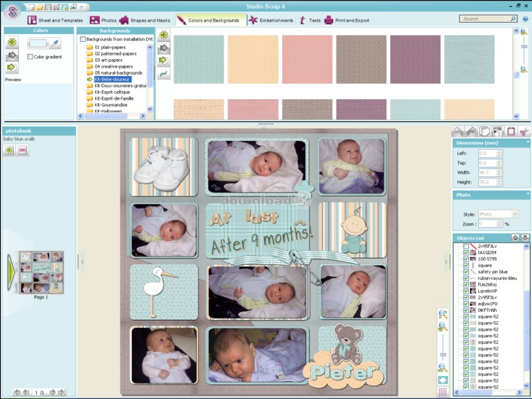
Task: Click fit-to-screen zoom icon
Action: coord(443,380)
